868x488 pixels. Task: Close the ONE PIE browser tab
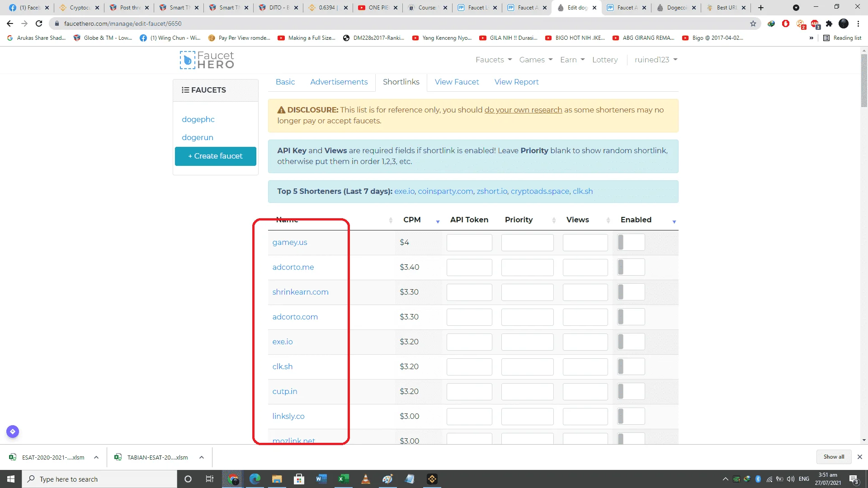coord(396,8)
